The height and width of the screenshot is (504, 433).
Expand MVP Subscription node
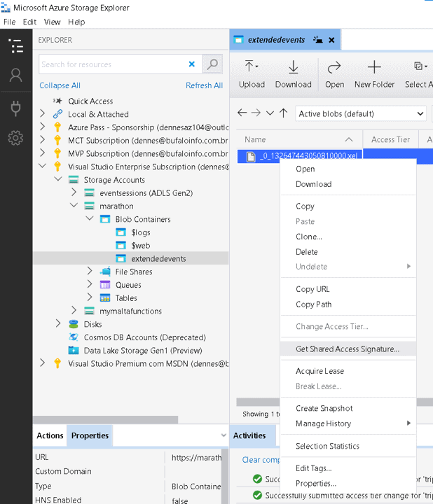42,153
